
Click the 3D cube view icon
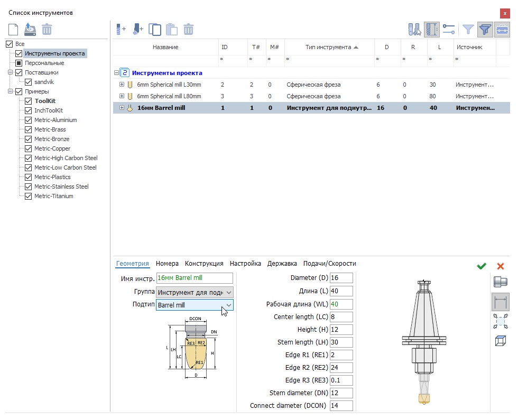501,341
